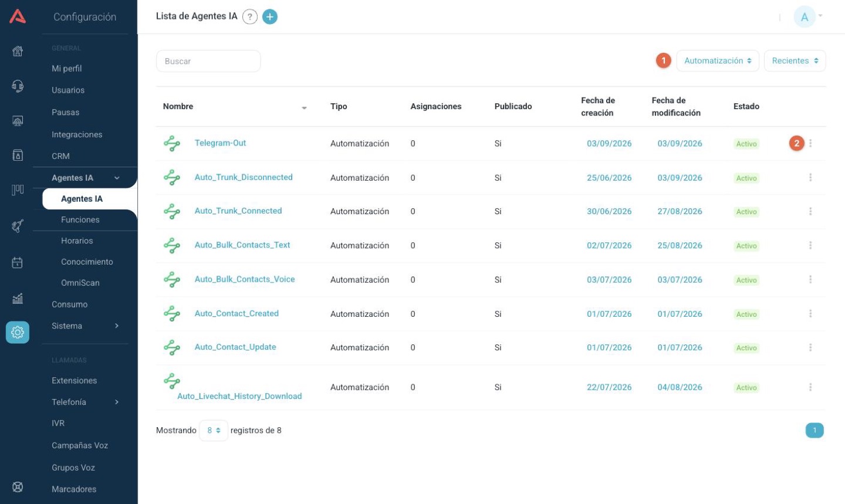Open the three-dot menu for Auto_Contact_Created

(810, 313)
